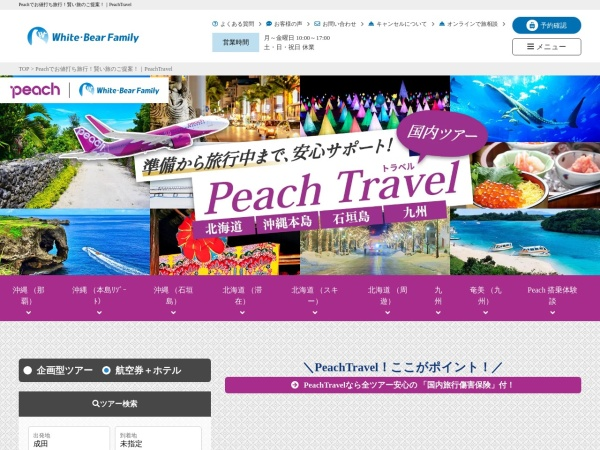Expand 北海道（周遊）navigation item
This screenshot has height=450, width=600.
click(387, 298)
